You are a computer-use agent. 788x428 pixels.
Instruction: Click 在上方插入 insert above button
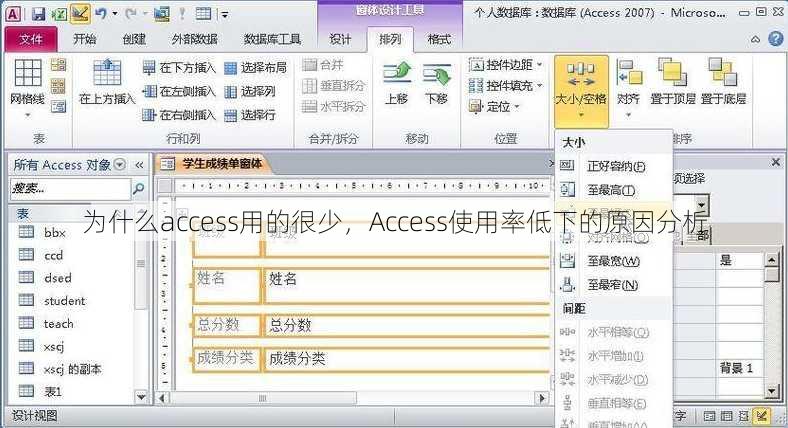[x=107, y=82]
